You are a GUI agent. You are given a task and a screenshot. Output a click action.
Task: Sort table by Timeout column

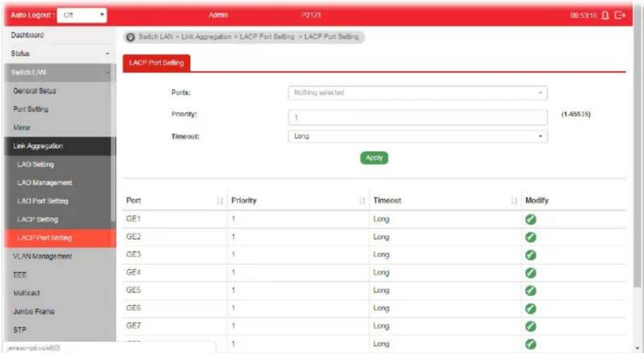pos(514,200)
